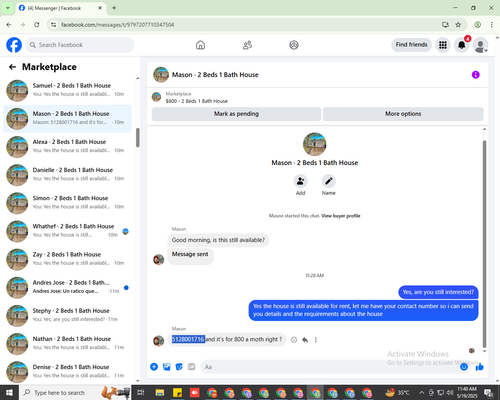
Task: Click the Windows taskbar search box
Action: (75, 393)
